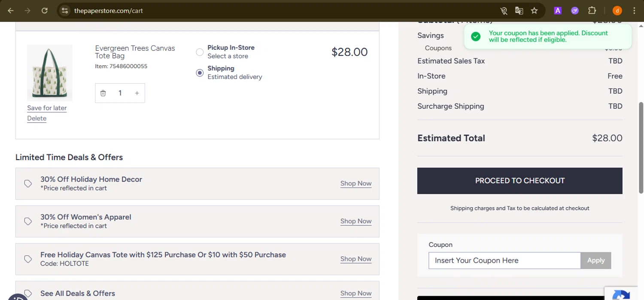Open the user profile avatar icon
The width and height of the screenshot is (644, 300).
point(617,11)
